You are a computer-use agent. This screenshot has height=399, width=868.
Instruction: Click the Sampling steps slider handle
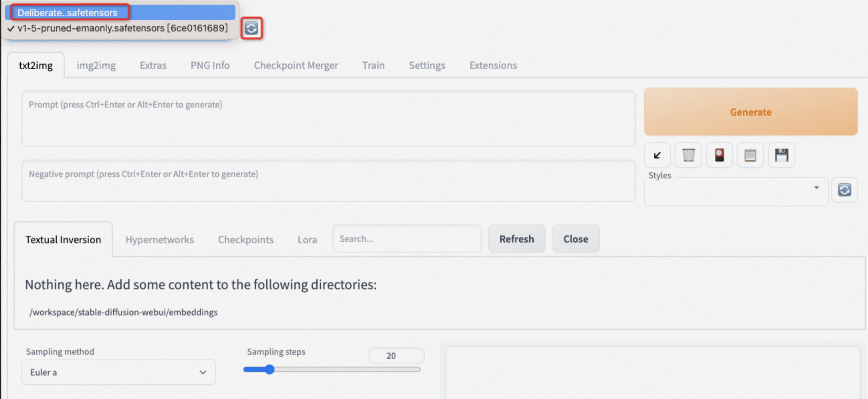pyautogui.click(x=269, y=369)
